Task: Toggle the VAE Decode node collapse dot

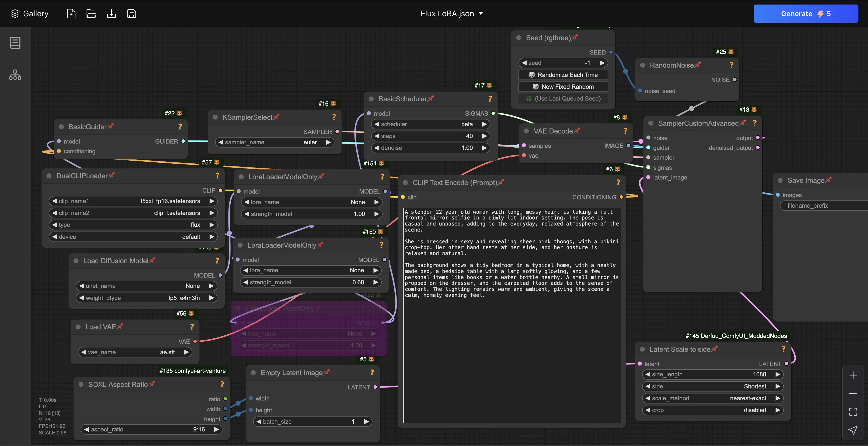Action: pos(526,131)
